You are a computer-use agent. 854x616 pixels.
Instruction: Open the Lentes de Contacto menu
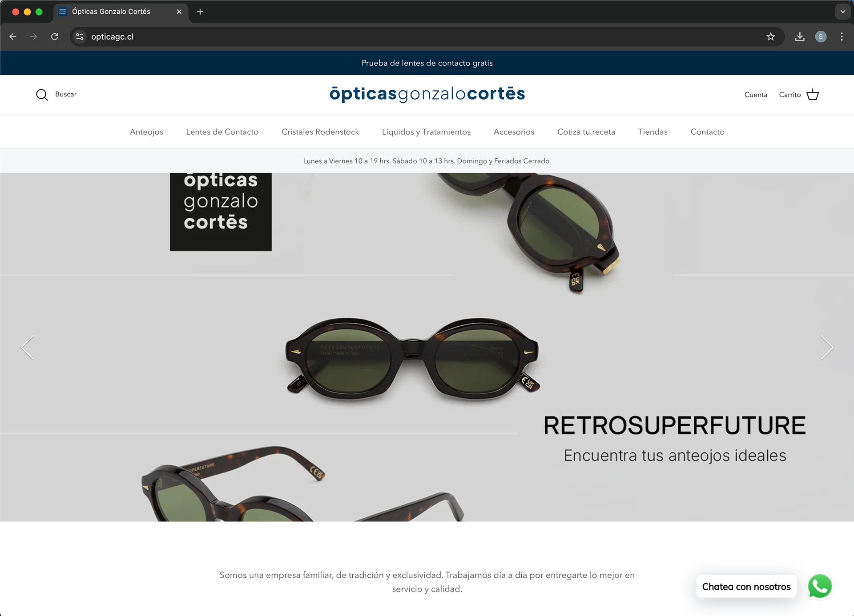222,132
